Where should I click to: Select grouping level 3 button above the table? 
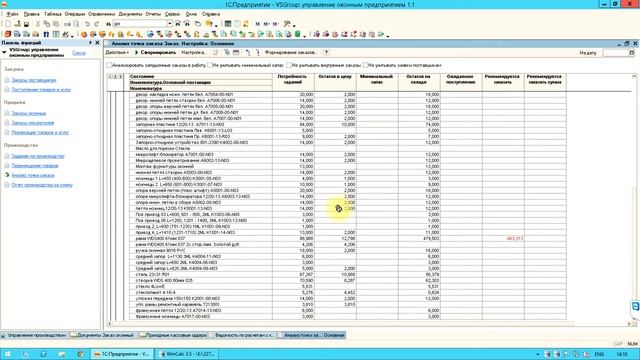tap(120, 77)
